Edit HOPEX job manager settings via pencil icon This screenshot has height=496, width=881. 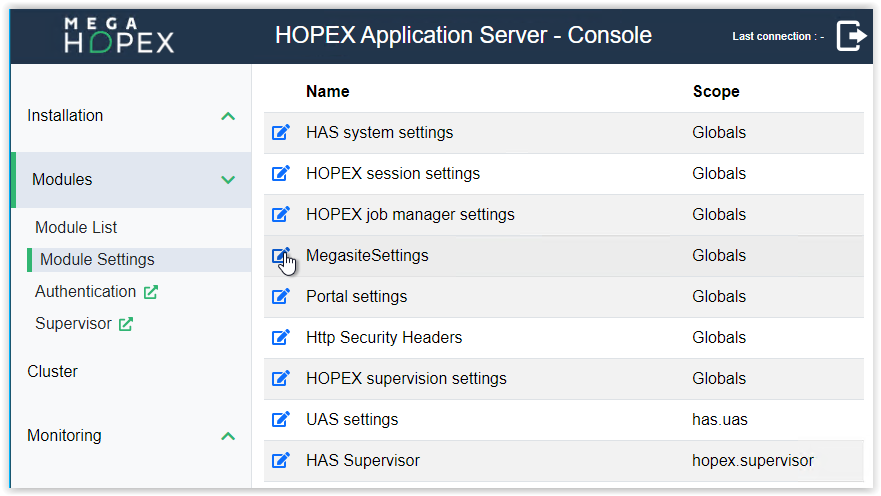point(281,214)
